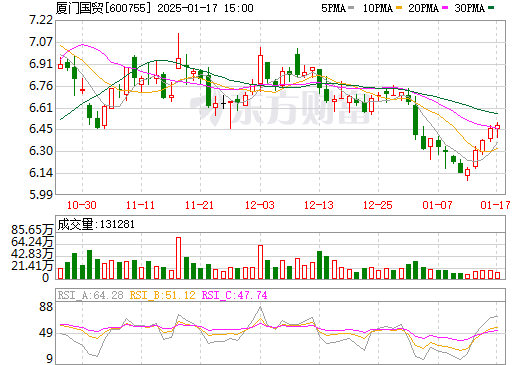The width and height of the screenshot is (520, 365).
Task: Click the 7.22 price axis label
Action: pyautogui.click(x=41, y=20)
